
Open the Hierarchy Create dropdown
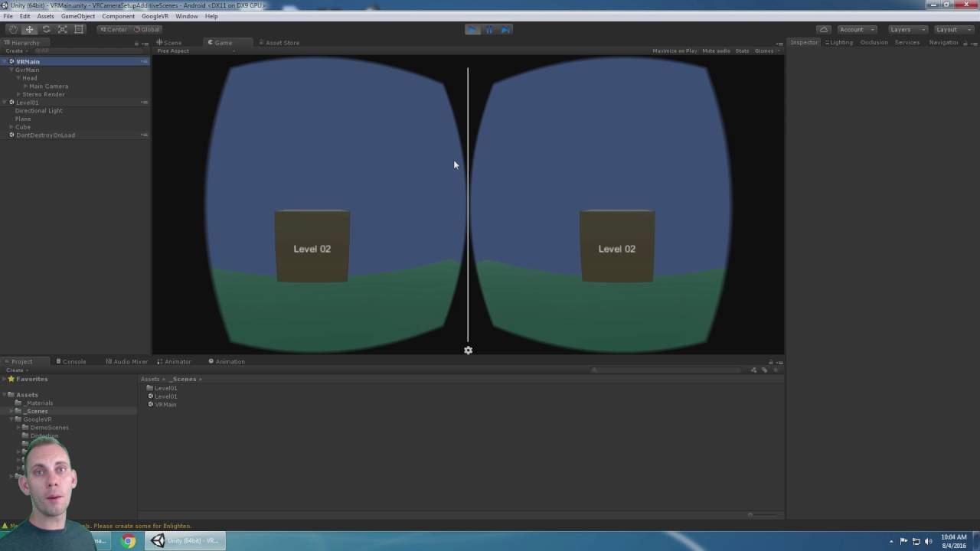click(x=16, y=51)
